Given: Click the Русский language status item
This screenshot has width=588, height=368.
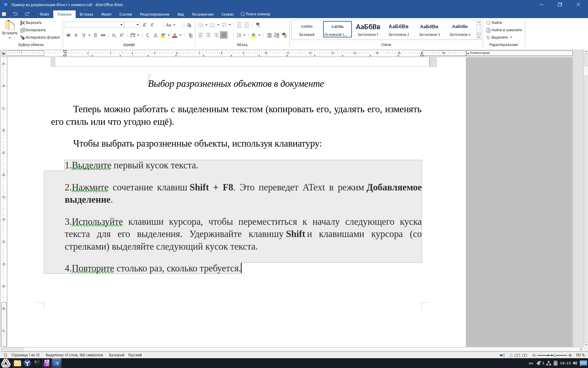Looking at the screenshot, I should point(135,355).
